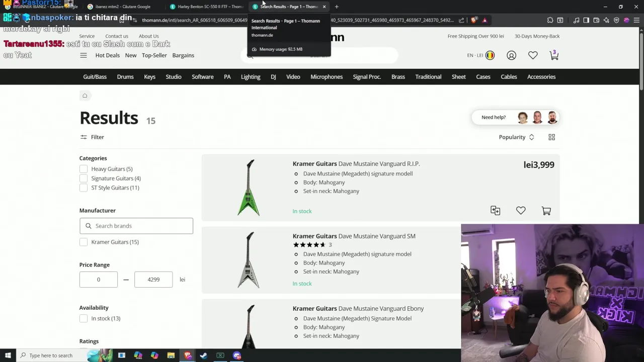The width and height of the screenshot is (644, 362).
Task: Switch to ibanez mtm2 Google tab
Action: tap(123, 7)
